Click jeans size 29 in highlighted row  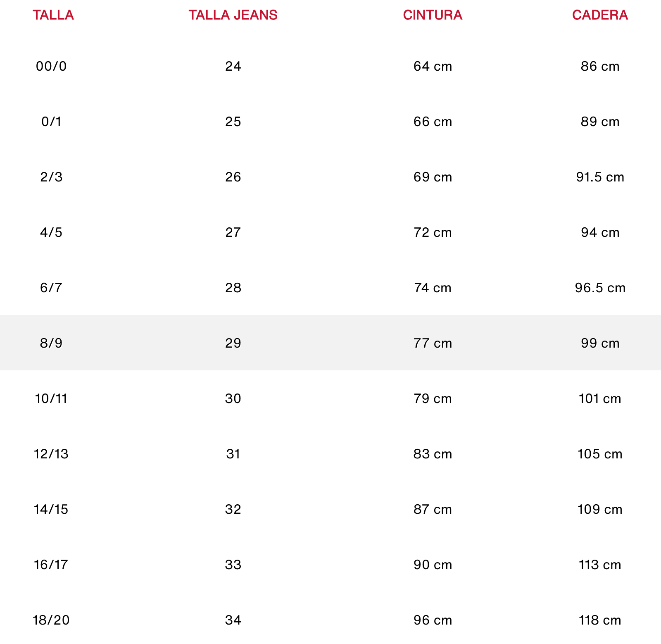pyautogui.click(x=233, y=343)
